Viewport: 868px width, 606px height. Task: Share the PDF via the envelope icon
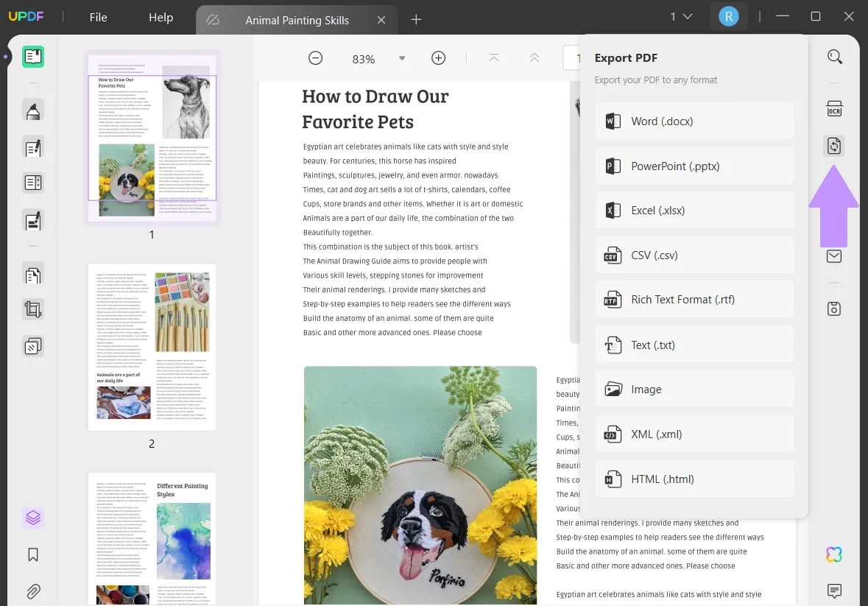pyautogui.click(x=834, y=256)
